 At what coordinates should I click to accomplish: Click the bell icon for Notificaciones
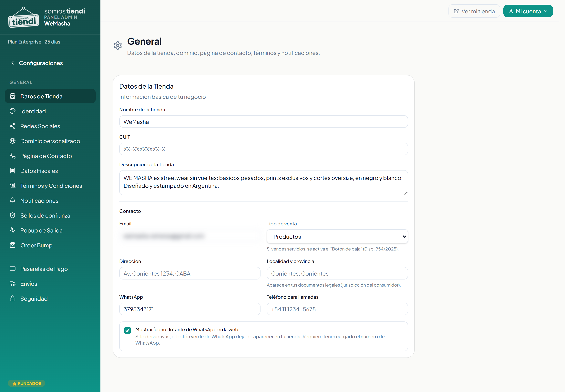click(13, 201)
